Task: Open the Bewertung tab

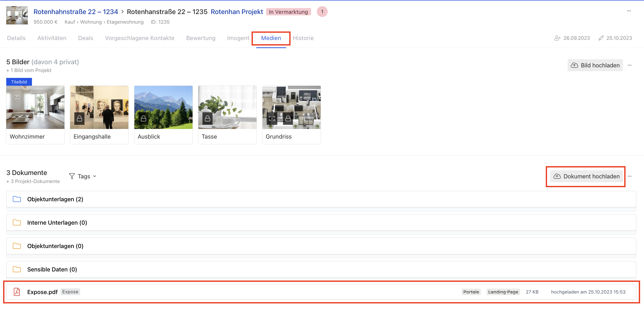Action: (201, 38)
